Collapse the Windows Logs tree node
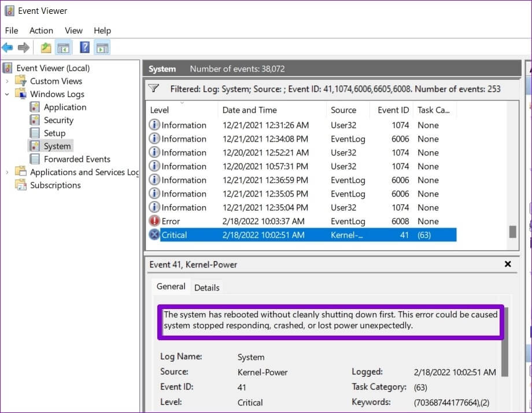This screenshot has width=532, height=413. 8,94
